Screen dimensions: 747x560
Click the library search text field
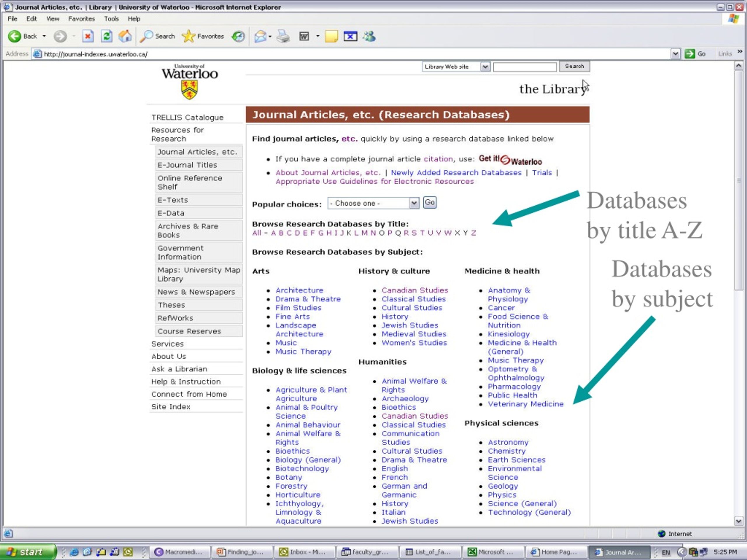pyautogui.click(x=525, y=67)
